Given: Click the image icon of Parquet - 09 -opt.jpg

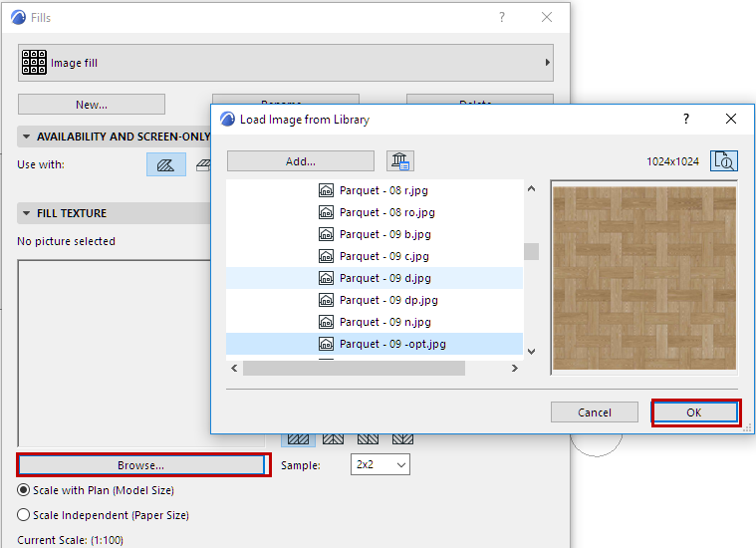Looking at the screenshot, I should coord(326,344).
